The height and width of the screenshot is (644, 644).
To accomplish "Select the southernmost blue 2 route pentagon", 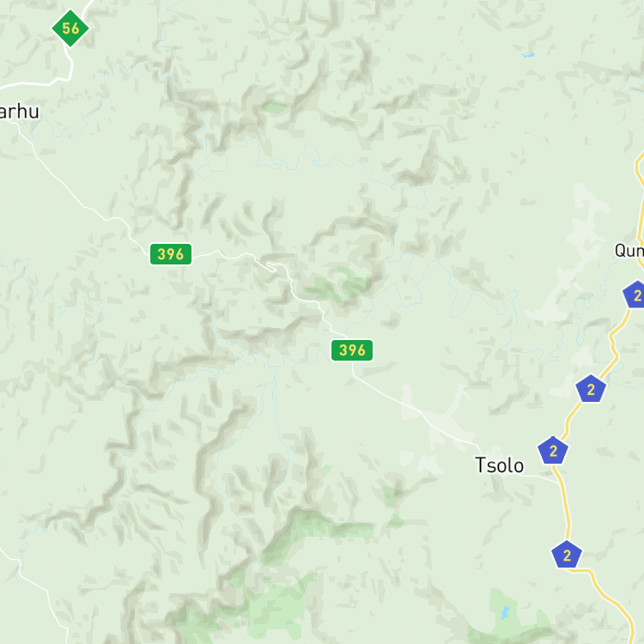I will (567, 555).
